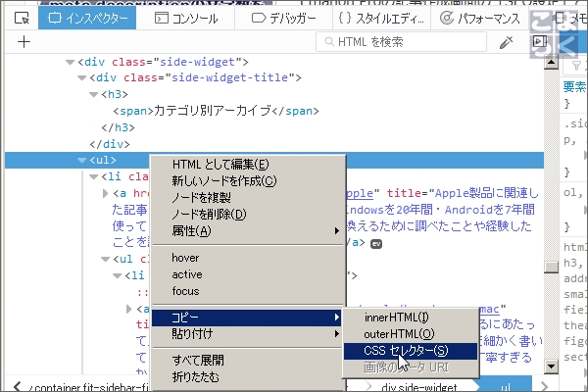Toggle the sidebar pane collapse icon
Screen dimensions: 588x392
click(x=540, y=41)
